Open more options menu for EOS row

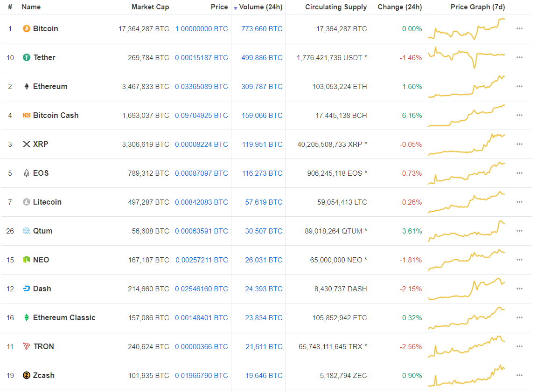pyautogui.click(x=519, y=173)
